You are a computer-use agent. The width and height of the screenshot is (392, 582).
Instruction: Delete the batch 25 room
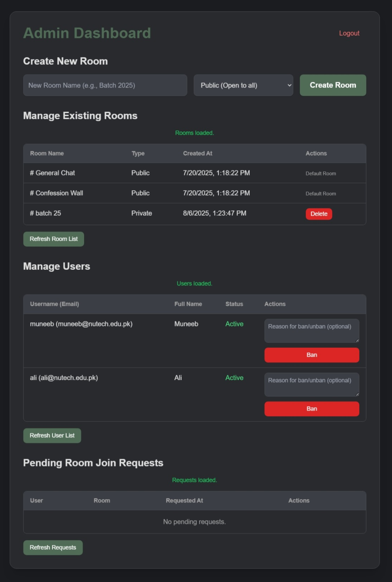coord(318,214)
